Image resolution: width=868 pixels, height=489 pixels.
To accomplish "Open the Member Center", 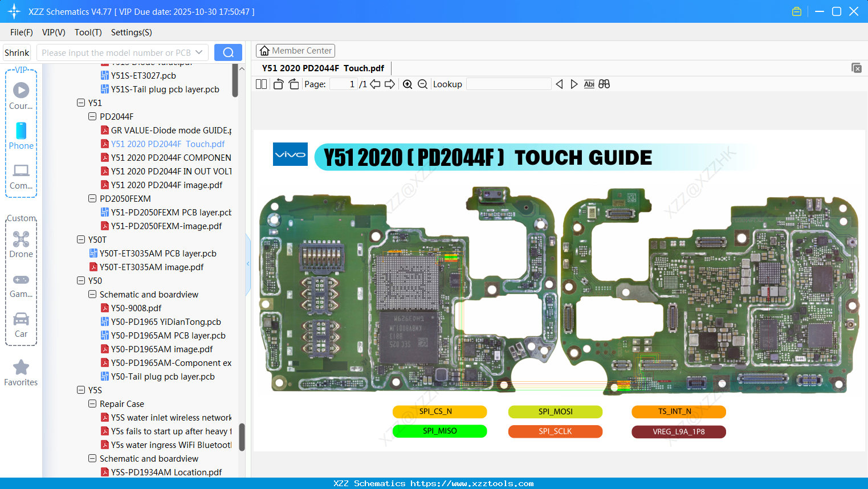I will [x=295, y=50].
